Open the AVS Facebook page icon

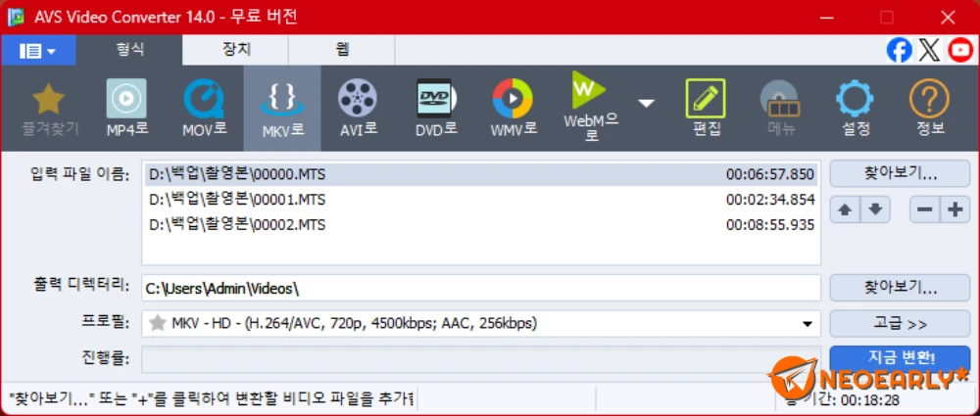click(x=900, y=51)
